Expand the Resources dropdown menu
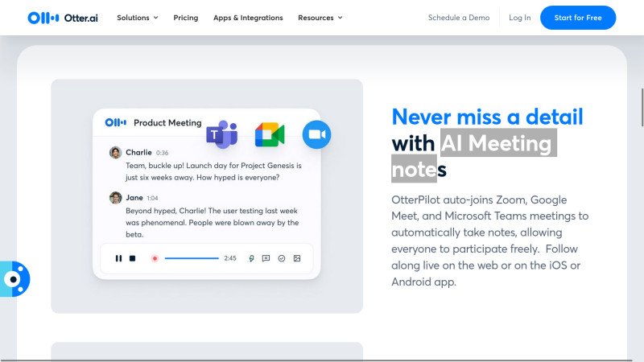Image resolution: width=644 pixels, height=362 pixels. pyautogui.click(x=320, y=18)
